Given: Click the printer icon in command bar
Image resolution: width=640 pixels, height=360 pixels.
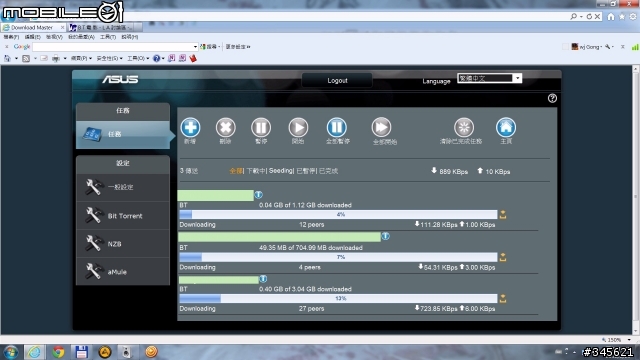Looking at the screenshot, I should click(56, 58).
